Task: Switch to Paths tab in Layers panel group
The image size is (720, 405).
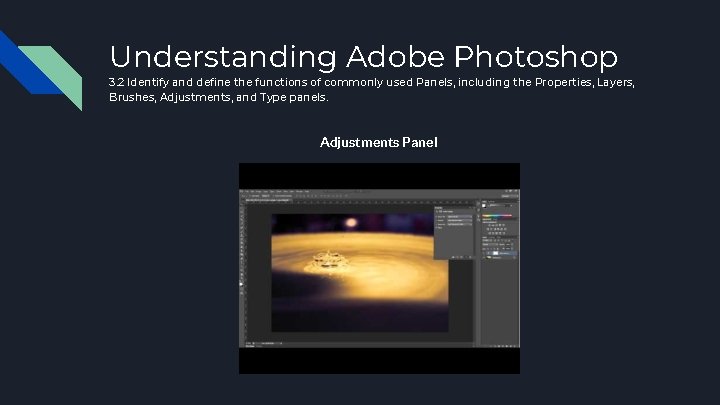Action: (x=499, y=237)
